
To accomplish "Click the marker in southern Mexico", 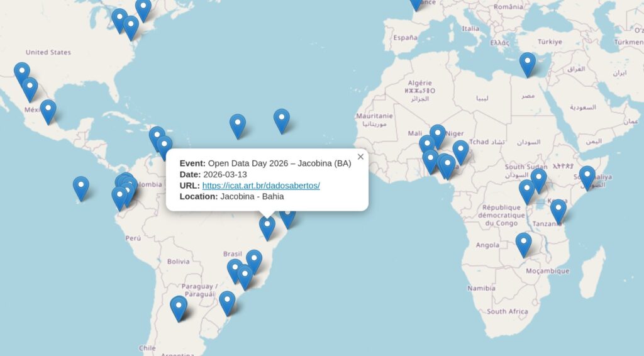I will click(x=48, y=111).
